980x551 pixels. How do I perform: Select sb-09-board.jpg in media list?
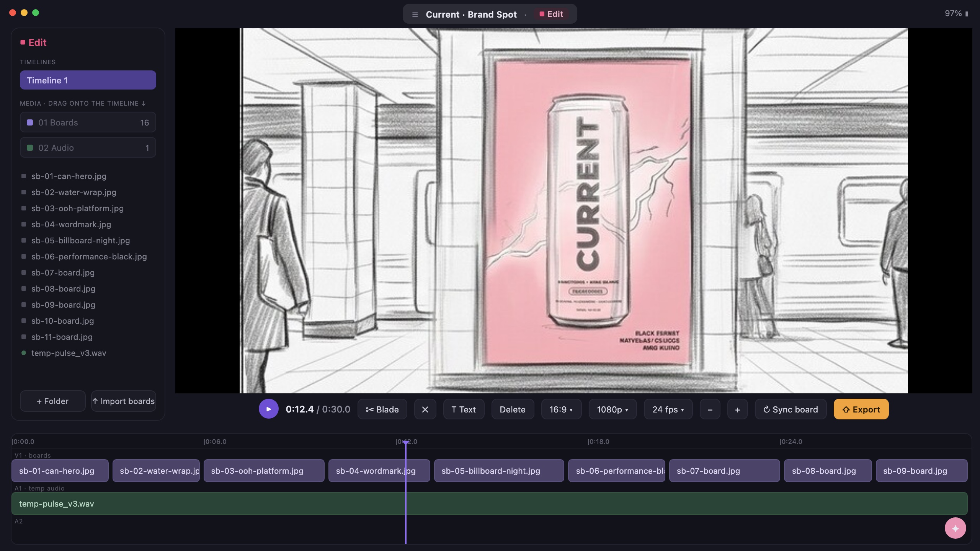(88, 305)
